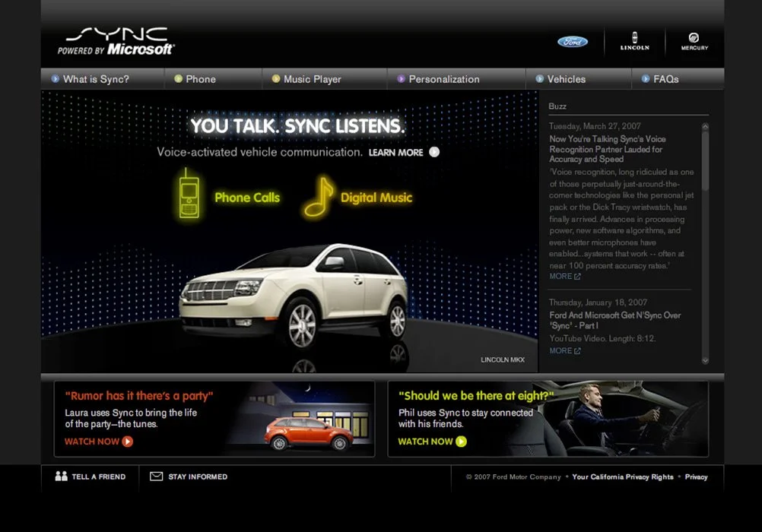Click the YouTube Video length text
Image resolution: width=762 pixels, height=532 pixels.
[x=602, y=339]
